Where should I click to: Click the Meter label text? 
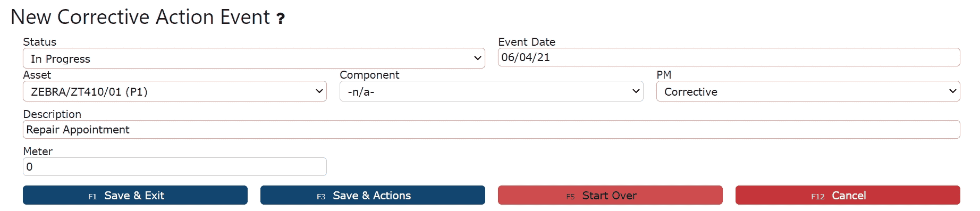pos(38,151)
